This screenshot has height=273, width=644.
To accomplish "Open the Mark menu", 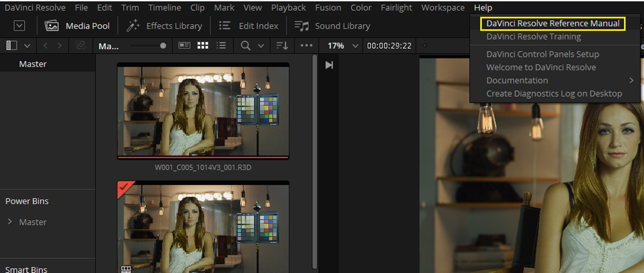I will [224, 8].
